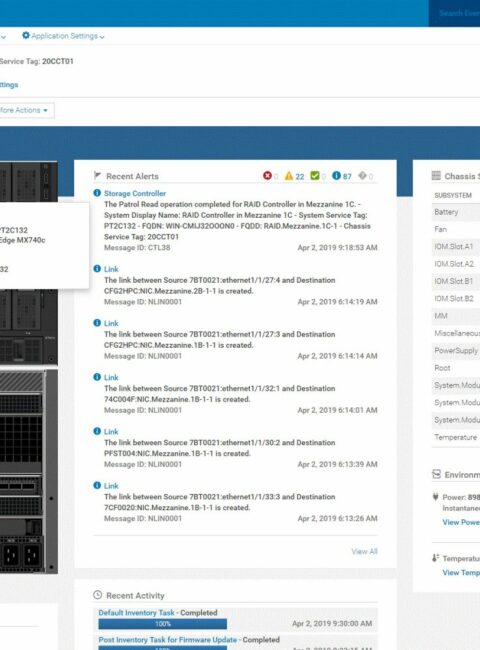Image resolution: width=480 pixels, height=650 pixels.
Task: Open the Link alert timestamped 6:13:26 AM
Action: 111,486
